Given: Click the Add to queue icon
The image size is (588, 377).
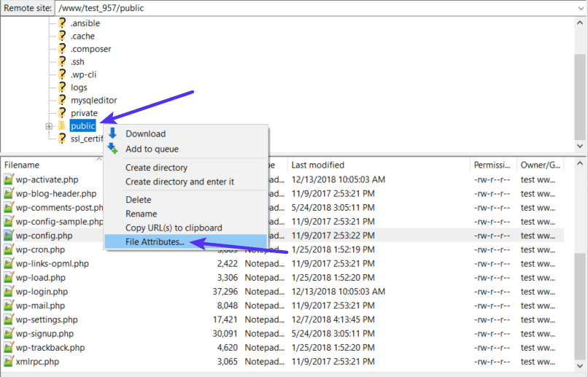Looking at the screenshot, I should [112, 149].
